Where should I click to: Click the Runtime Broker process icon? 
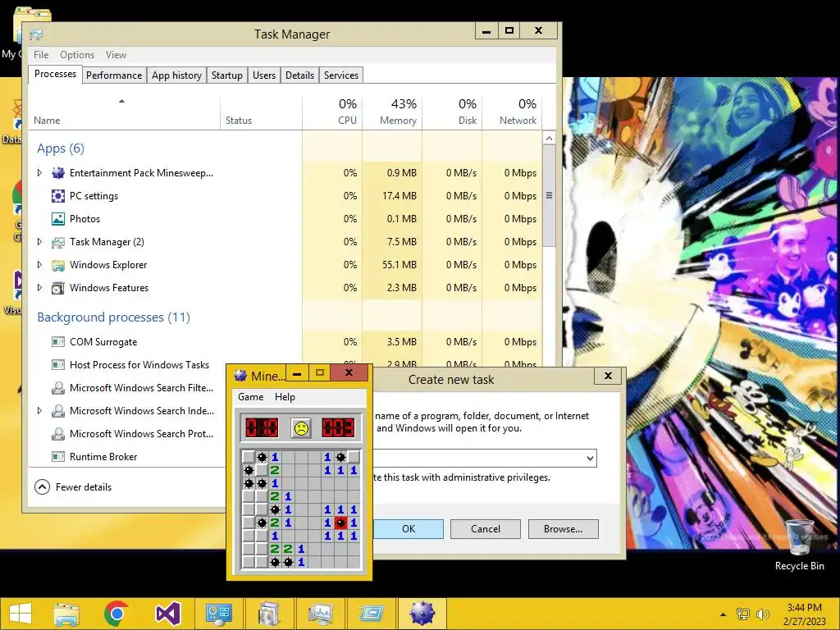pos(58,456)
